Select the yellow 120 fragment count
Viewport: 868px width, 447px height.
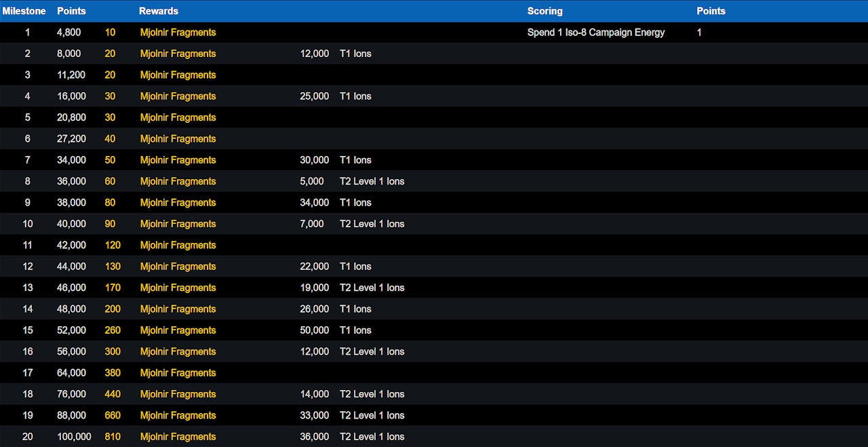tap(113, 245)
